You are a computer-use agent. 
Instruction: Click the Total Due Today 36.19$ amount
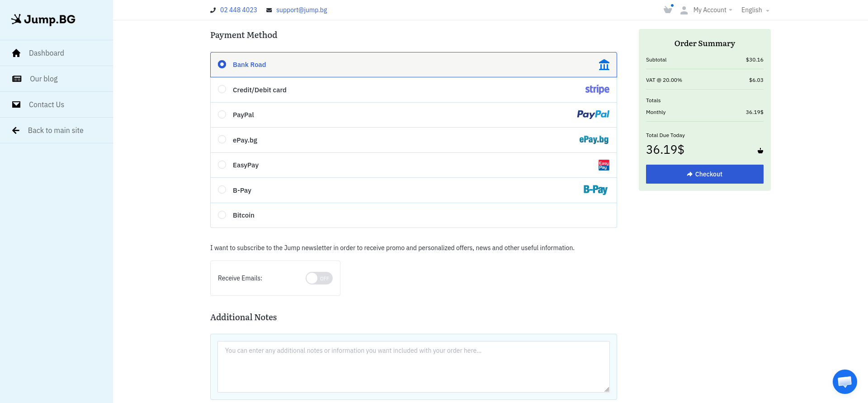pos(665,150)
